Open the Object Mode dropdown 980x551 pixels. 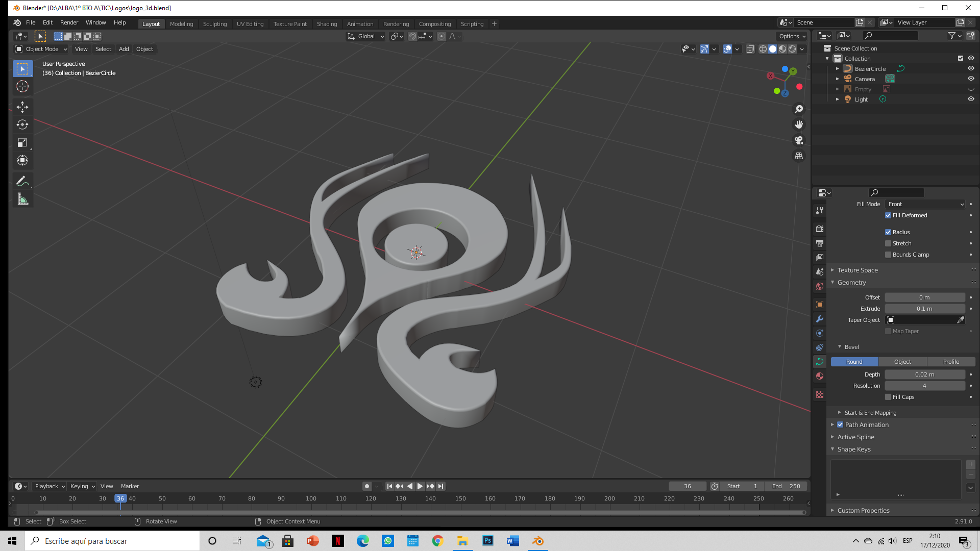click(42, 49)
